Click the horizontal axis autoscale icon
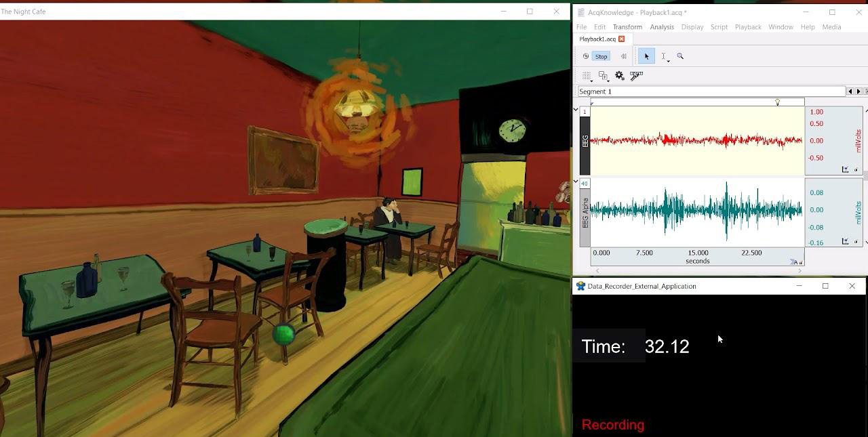Image resolution: width=868 pixels, height=437 pixels. 793,262
